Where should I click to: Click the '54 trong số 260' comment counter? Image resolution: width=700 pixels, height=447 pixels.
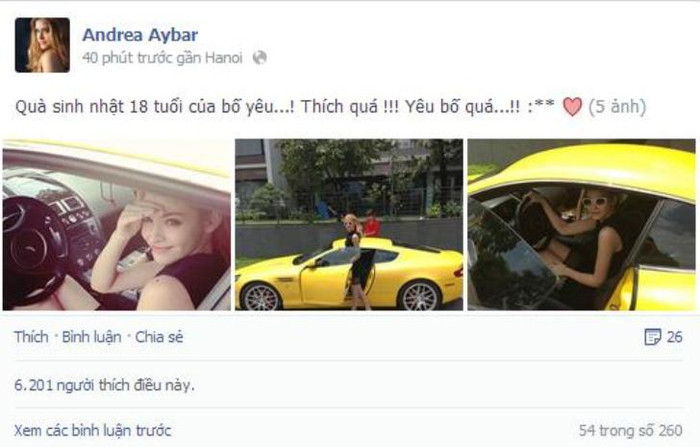630,430
